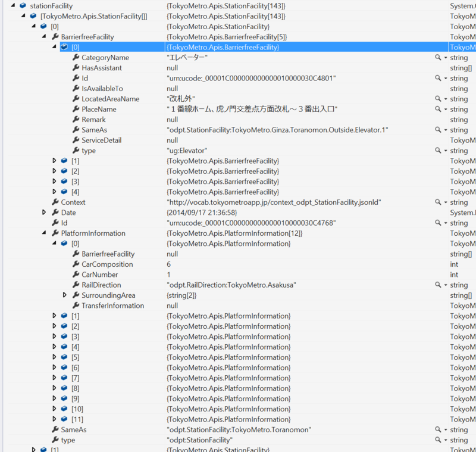The height and width of the screenshot is (452, 476).
Task: Open visualizer dropdown arrow for RailDirection
Action: point(446,285)
